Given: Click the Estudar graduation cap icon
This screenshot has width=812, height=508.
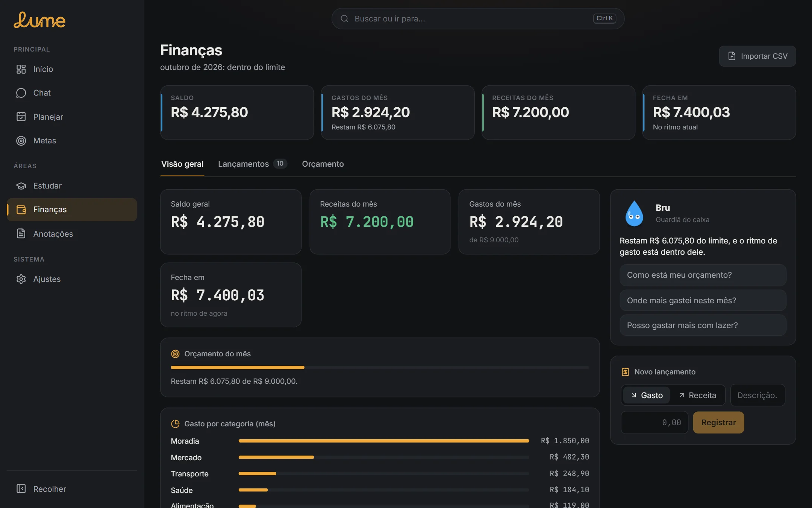Looking at the screenshot, I should pos(21,186).
